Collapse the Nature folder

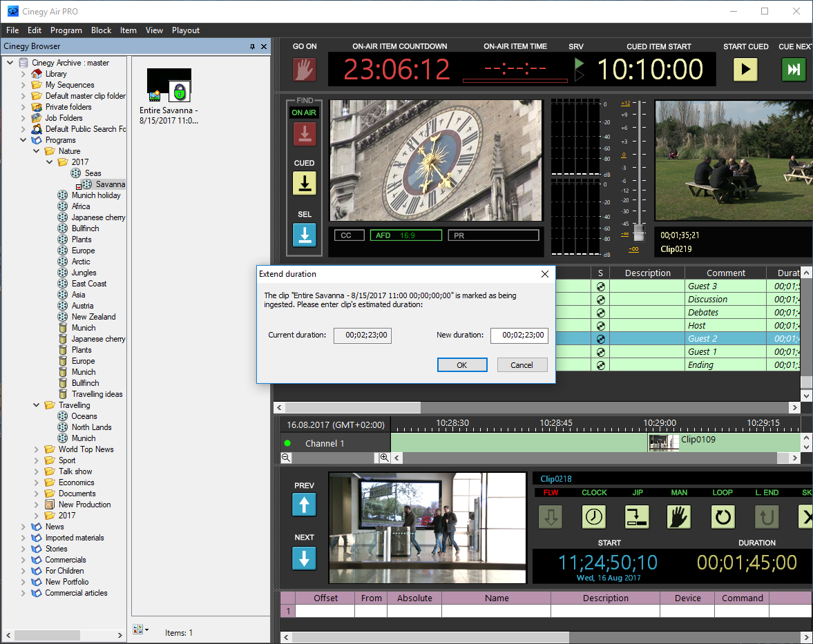(37, 151)
